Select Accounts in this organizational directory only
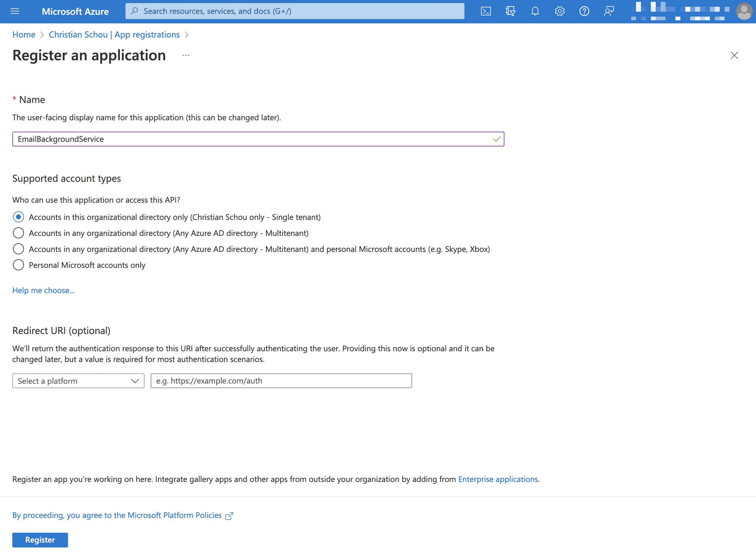This screenshot has height=553, width=756. click(18, 217)
